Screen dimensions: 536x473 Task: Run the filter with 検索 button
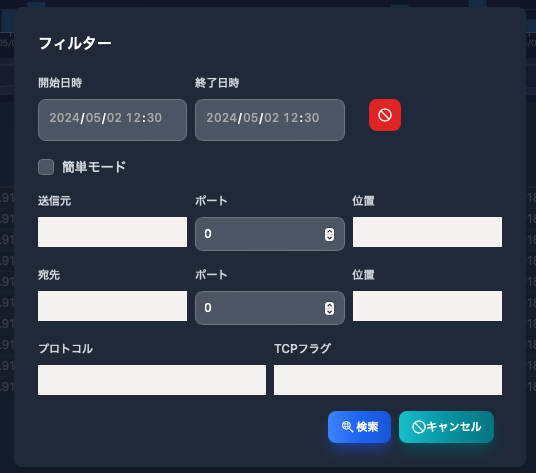359,427
